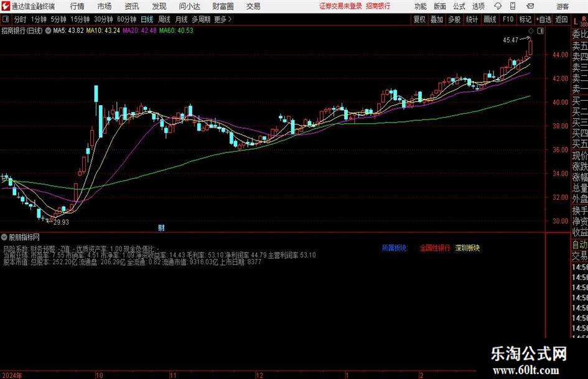This screenshot has width=588, height=379.
Task: Click 深圳板块 sector link
Action: (x=467, y=248)
